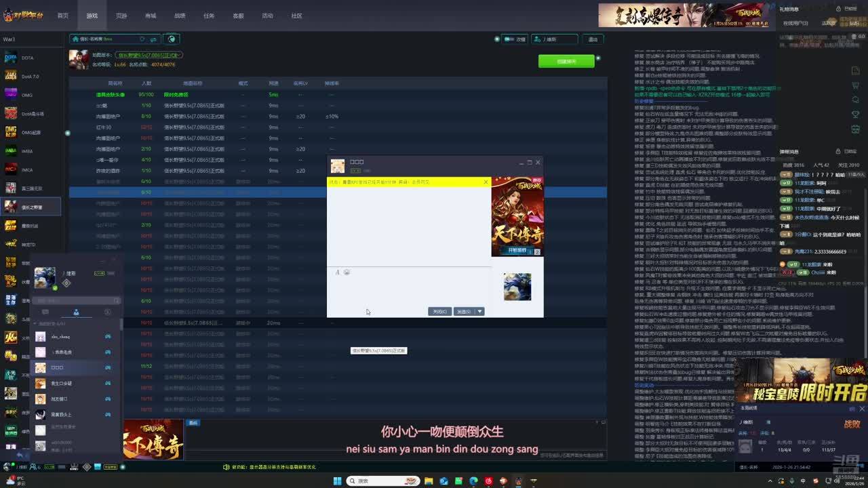The image size is (868, 488).
Task: Refresh the room list with the circular icon
Action: click(142, 39)
